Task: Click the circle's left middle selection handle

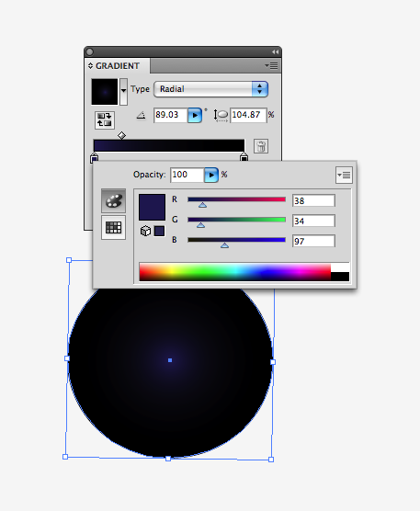Action: pyautogui.click(x=67, y=358)
